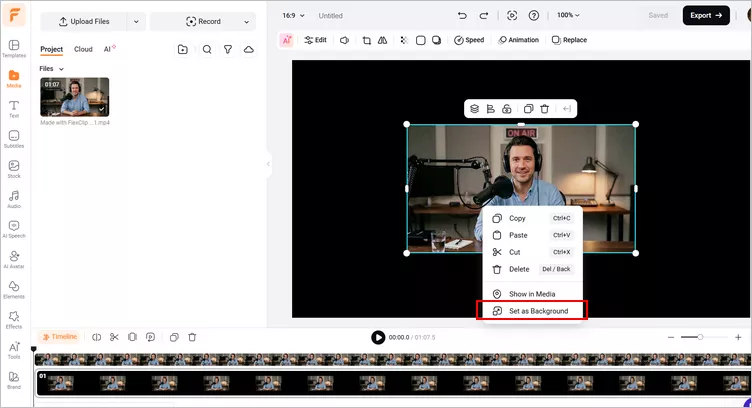Click the undo arrow
Viewport: 752px width, 408px height.
(462, 15)
